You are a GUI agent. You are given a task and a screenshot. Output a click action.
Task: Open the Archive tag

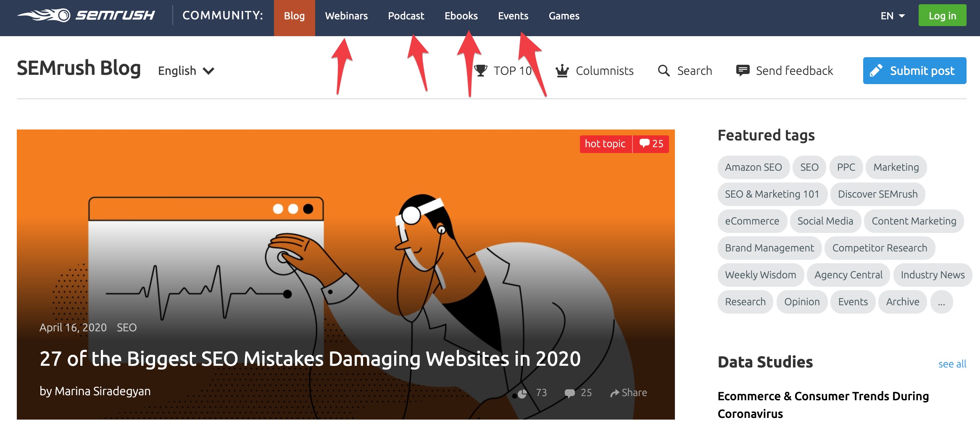903,302
